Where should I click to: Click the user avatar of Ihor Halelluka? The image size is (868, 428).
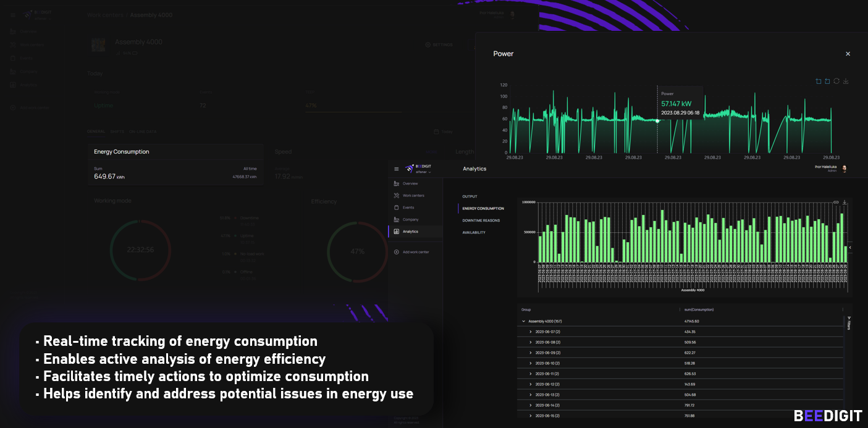coord(845,169)
